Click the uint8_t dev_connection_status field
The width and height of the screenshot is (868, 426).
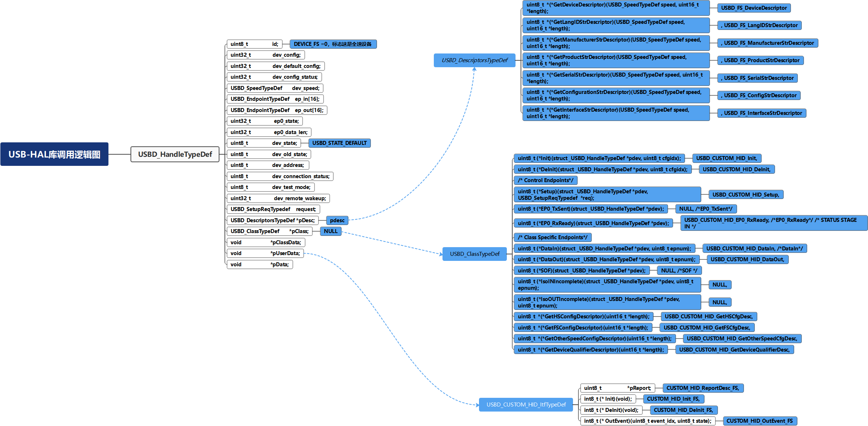(280, 176)
